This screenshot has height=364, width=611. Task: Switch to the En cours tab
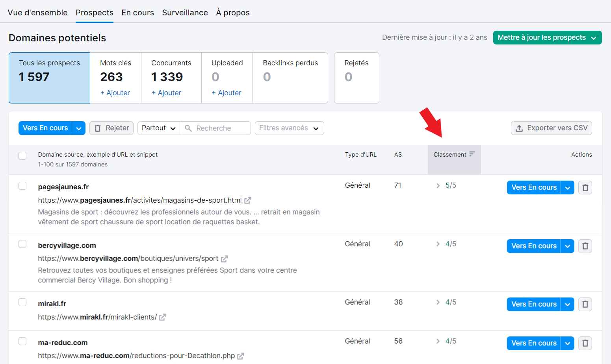click(137, 12)
